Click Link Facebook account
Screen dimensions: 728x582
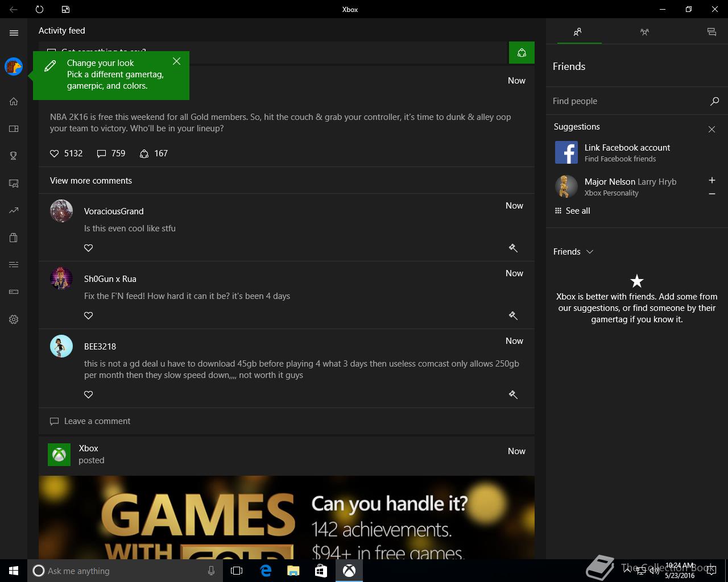coord(627,148)
